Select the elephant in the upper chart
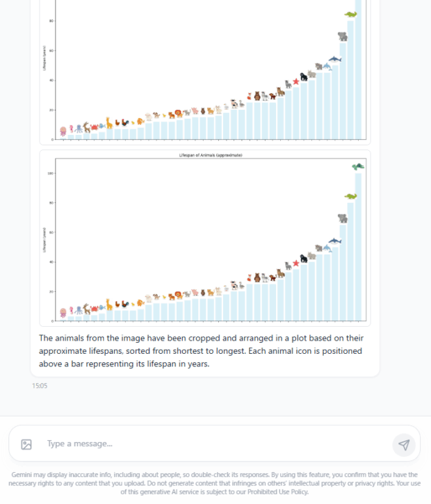 click(343, 36)
